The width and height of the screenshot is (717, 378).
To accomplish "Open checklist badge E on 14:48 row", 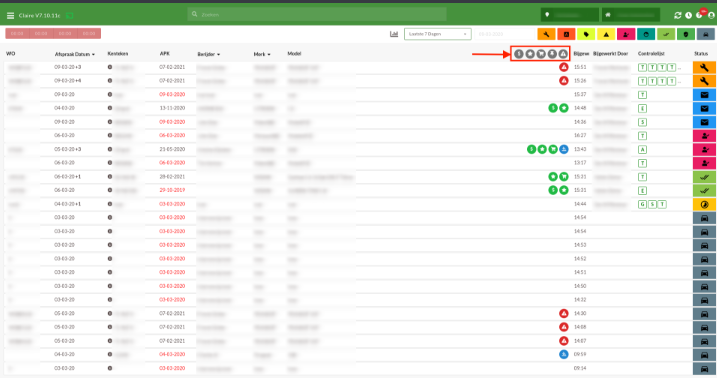I will coord(642,108).
